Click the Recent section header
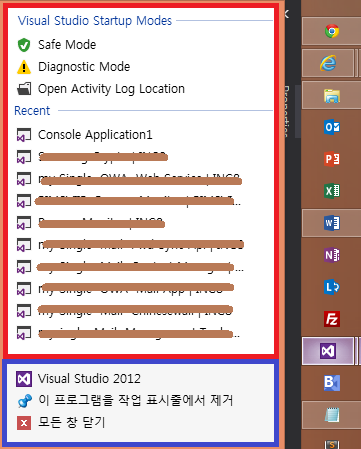This screenshot has width=361, height=449. pos(32,111)
